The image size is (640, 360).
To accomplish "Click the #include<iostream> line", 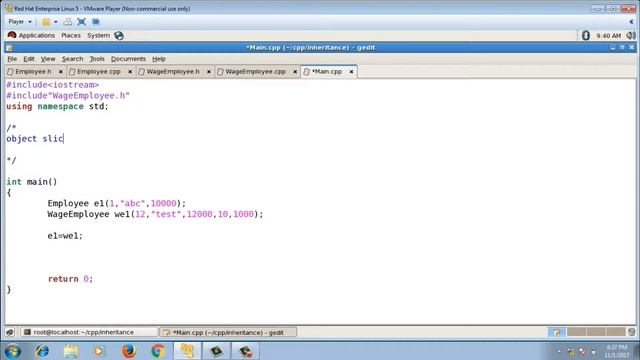I will coord(52,85).
